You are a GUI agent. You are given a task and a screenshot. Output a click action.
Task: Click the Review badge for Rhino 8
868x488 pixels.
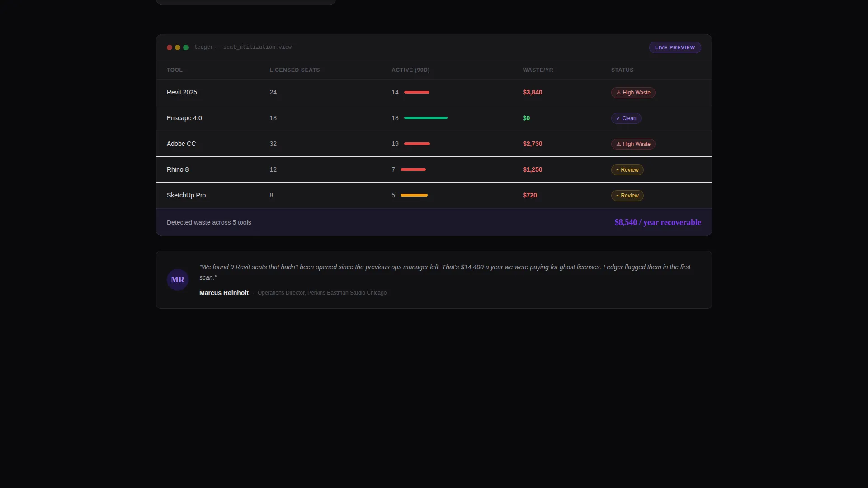(627, 170)
